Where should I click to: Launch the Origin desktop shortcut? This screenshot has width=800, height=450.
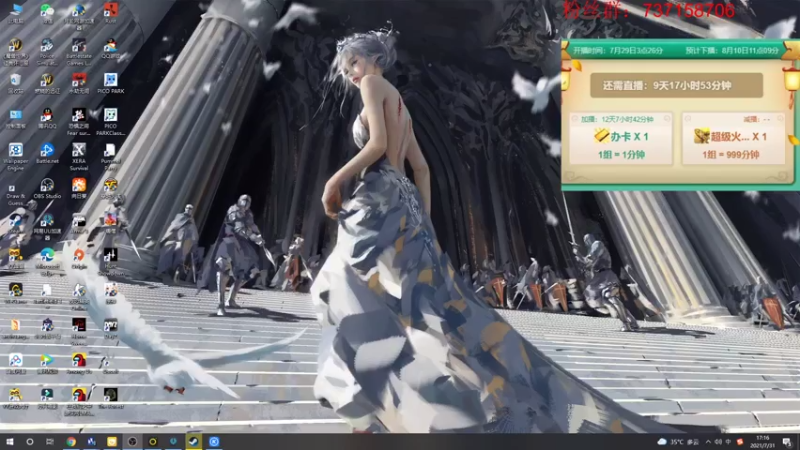tap(79, 258)
